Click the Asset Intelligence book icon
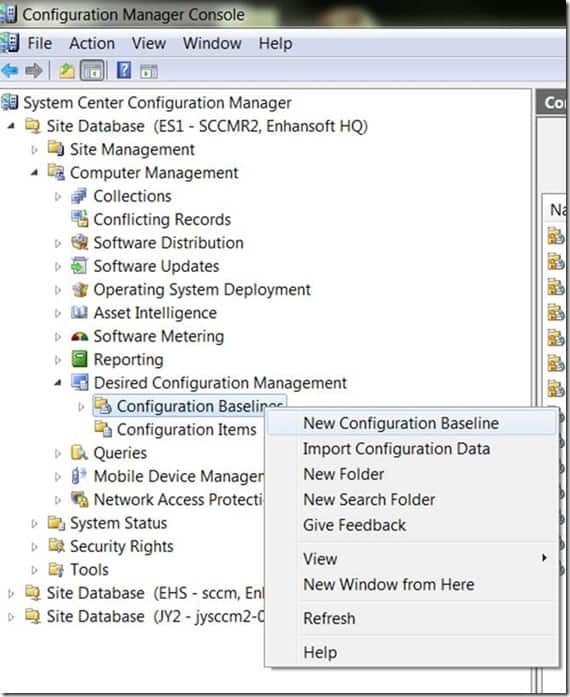This screenshot has width=570, height=697. pyautogui.click(x=79, y=312)
